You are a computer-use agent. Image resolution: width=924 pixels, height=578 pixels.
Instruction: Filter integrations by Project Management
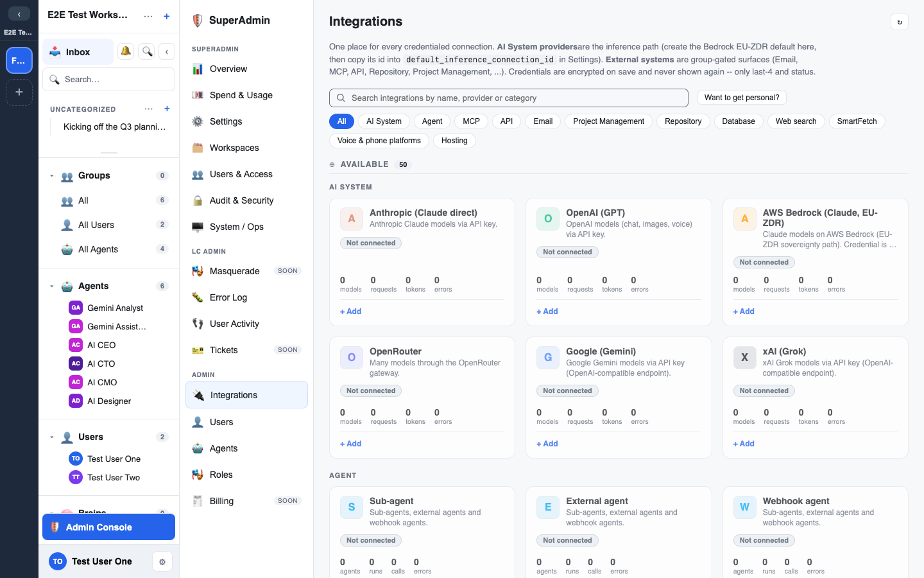tap(609, 121)
